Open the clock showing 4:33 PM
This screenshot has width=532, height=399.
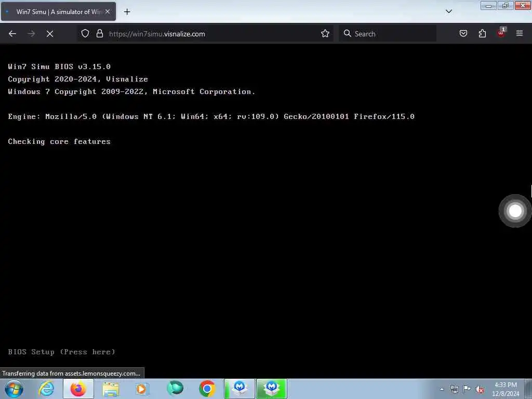[x=506, y=389]
